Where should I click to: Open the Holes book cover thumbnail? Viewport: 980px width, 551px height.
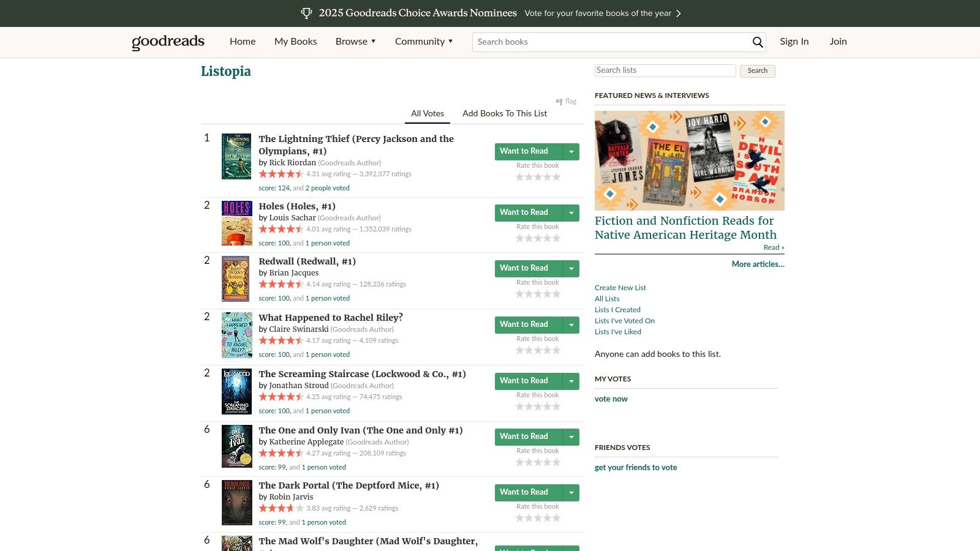[237, 223]
